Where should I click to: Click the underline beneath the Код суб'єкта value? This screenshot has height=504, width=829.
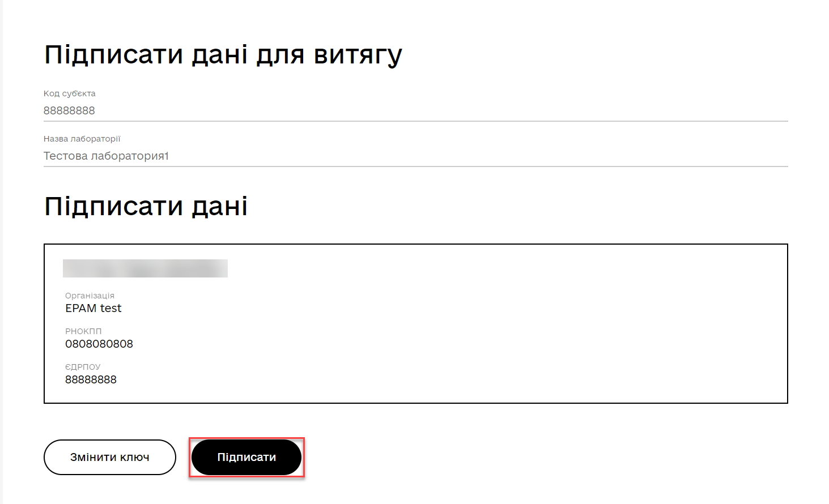(x=415, y=121)
